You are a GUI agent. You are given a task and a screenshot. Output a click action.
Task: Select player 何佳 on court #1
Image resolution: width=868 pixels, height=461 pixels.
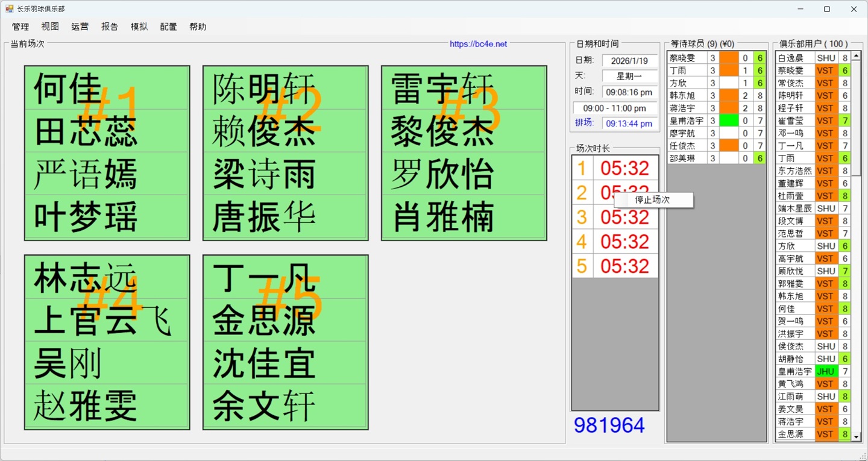pyautogui.click(x=66, y=88)
